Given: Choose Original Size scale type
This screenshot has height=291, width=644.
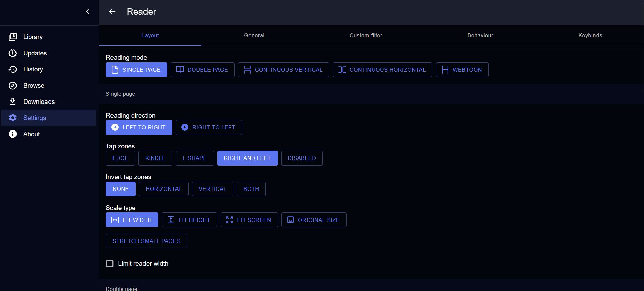Looking at the screenshot, I should (x=314, y=220).
